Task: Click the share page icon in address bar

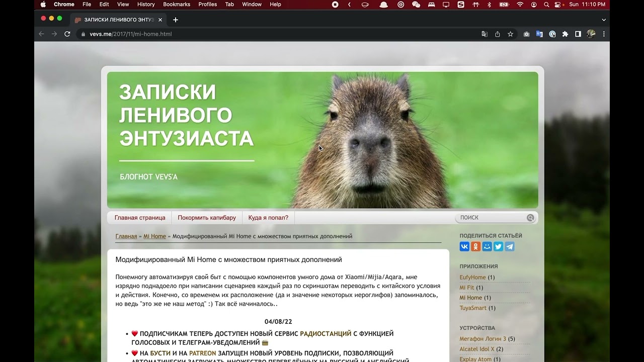Action: (x=498, y=34)
